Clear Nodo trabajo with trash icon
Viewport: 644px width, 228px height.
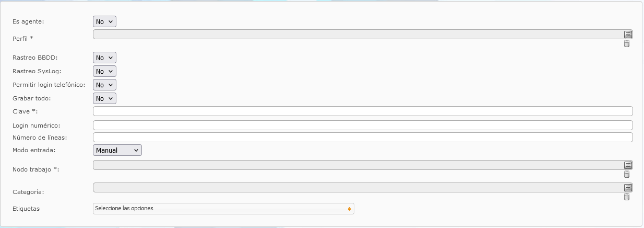click(x=627, y=174)
